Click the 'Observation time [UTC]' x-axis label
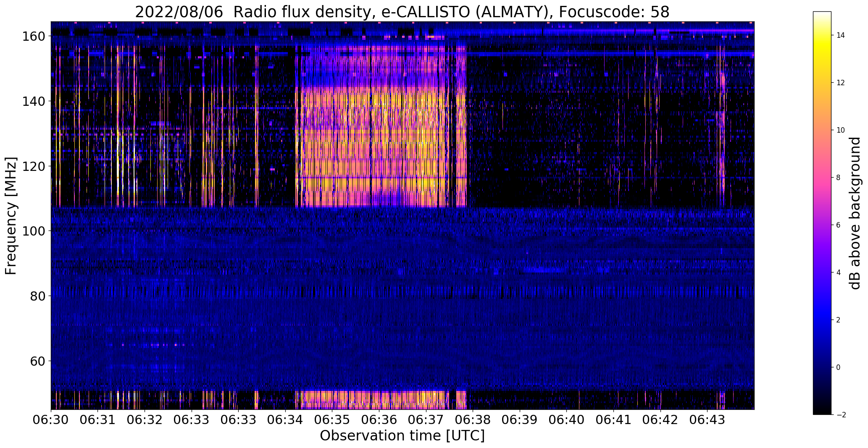 (x=402, y=435)
